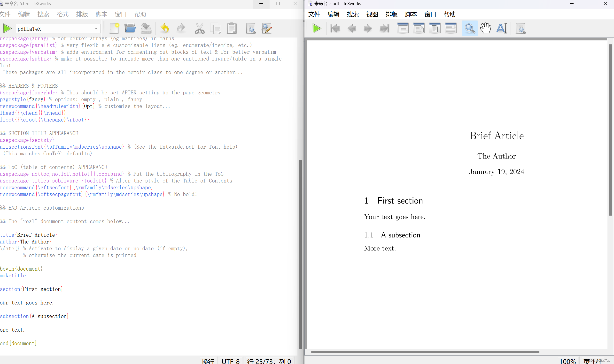Image resolution: width=614 pixels, height=364 pixels.
Task: Click the green typeset button in editor
Action: pyautogui.click(x=7, y=29)
